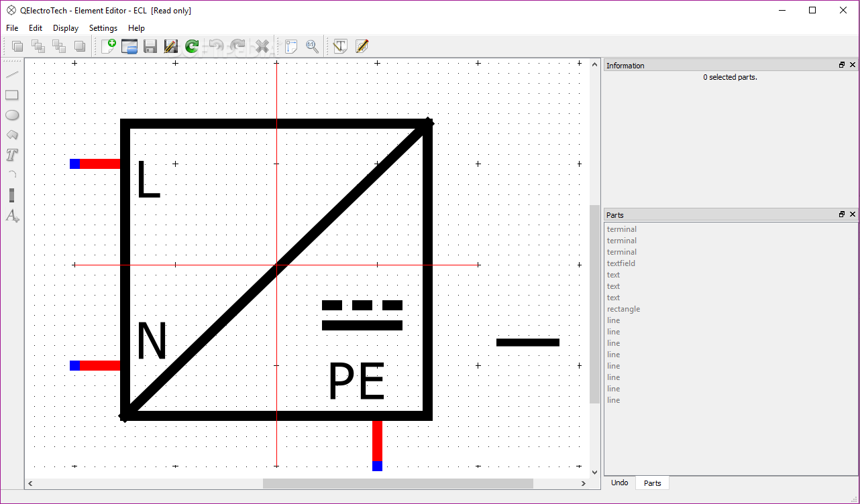Select the Polygon drawing tool
This screenshot has height=504, width=860.
click(12, 135)
